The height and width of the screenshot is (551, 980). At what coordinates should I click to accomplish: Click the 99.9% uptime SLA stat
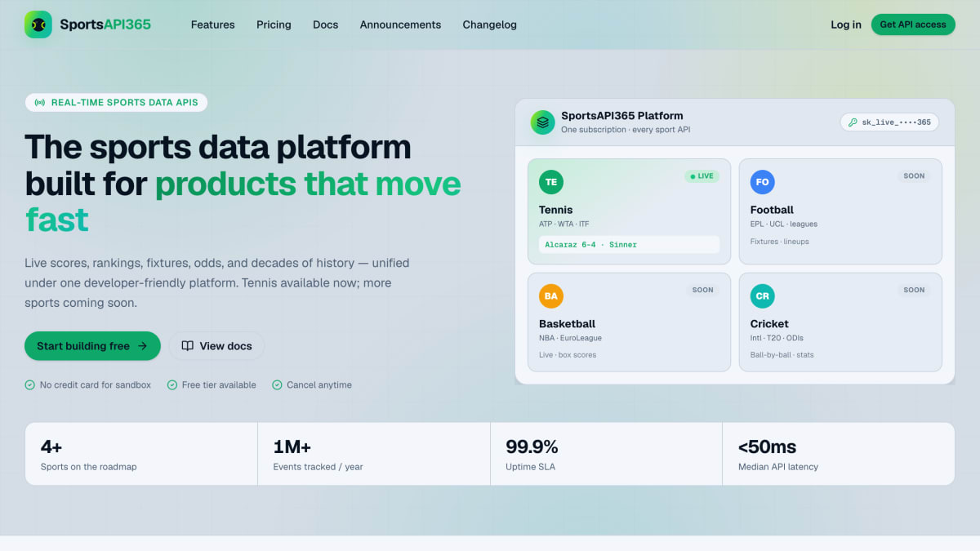[606, 454]
